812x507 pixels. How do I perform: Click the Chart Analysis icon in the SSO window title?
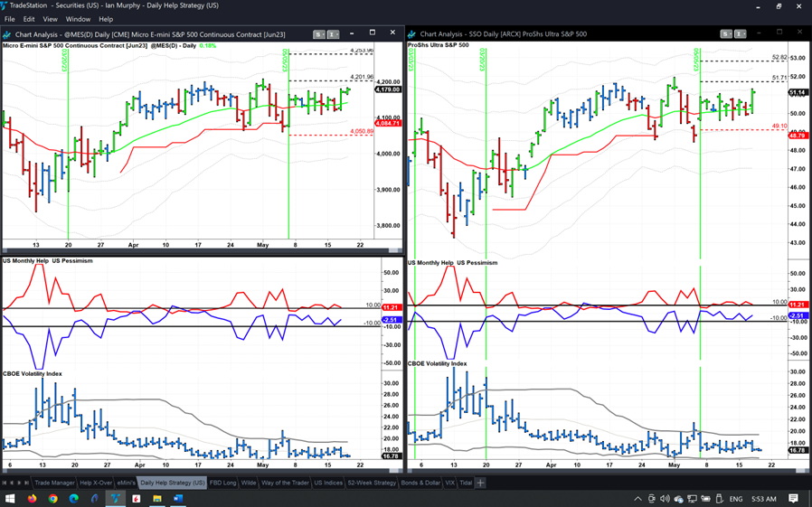[412, 34]
